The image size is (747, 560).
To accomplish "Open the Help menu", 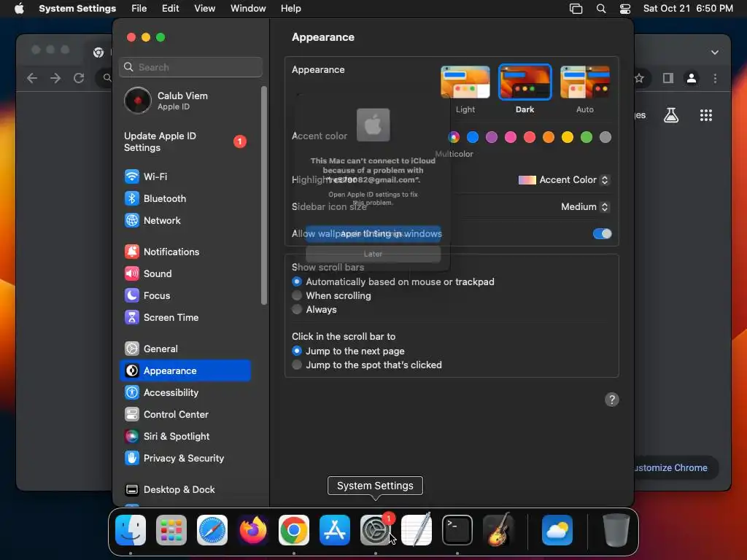I will 290,9.
